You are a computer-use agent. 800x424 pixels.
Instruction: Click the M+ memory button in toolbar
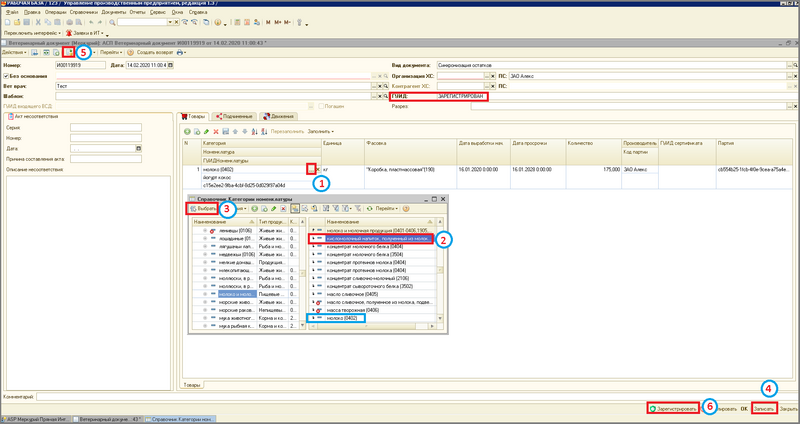click(278, 22)
